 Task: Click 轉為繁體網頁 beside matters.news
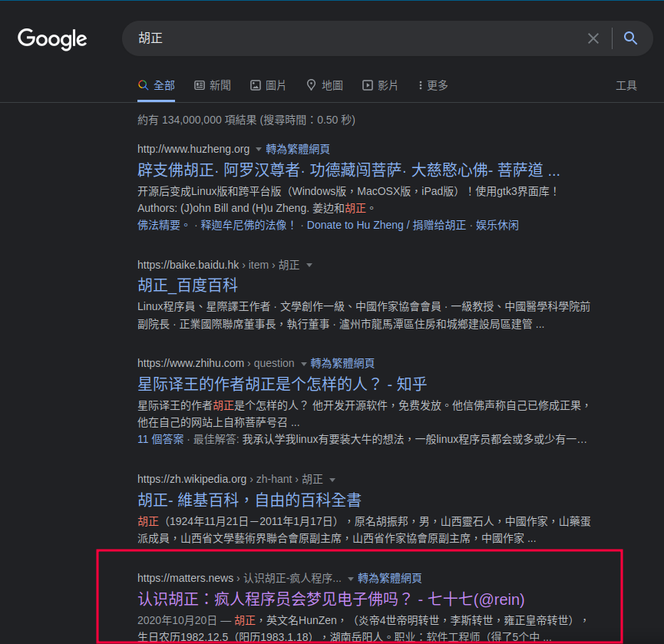pyautogui.click(x=390, y=579)
